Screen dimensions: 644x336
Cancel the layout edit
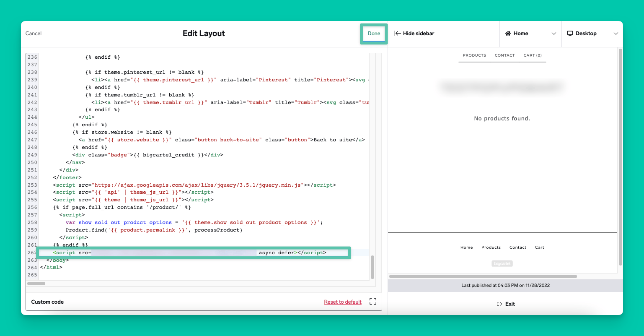[34, 34]
